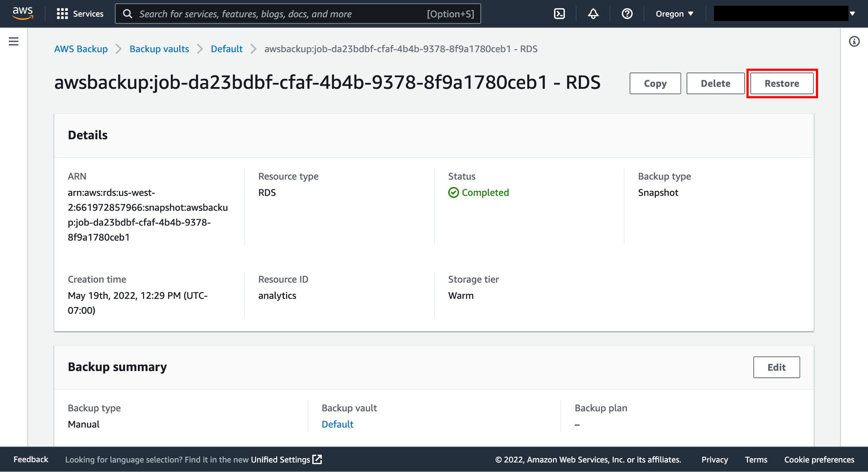Image resolution: width=868 pixels, height=472 pixels.
Task: Navigate to Backup vaults breadcrumb
Action: (159, 49)
